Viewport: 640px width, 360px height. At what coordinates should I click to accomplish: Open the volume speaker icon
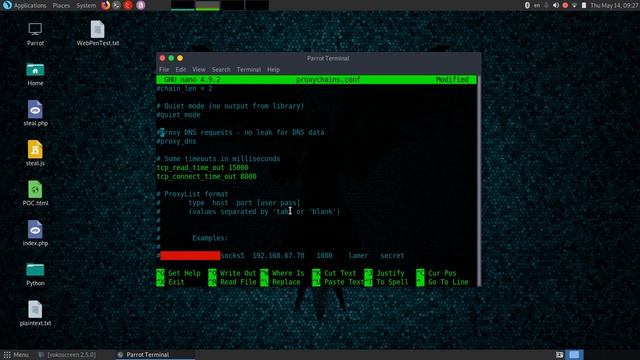click(556, 5)
